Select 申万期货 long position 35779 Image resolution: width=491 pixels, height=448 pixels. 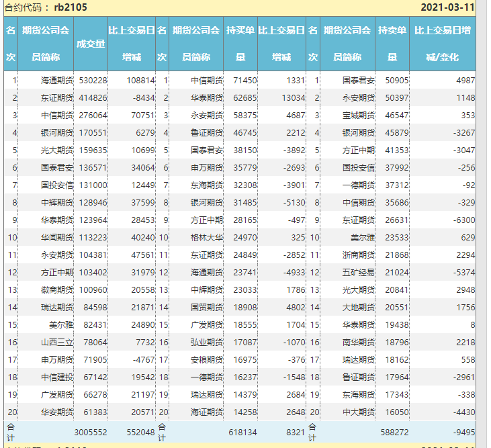pos(245,168)
